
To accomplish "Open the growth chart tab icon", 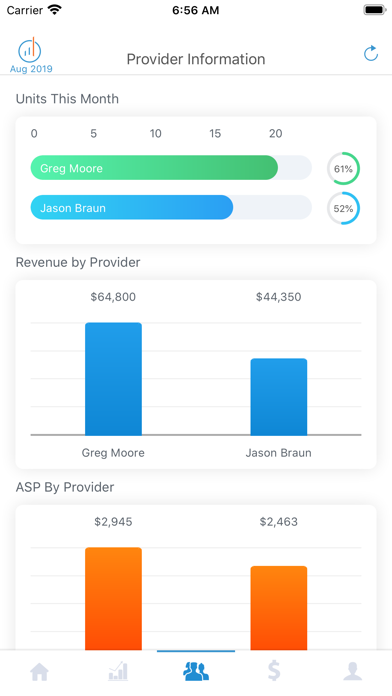I will tap(118, 671).
